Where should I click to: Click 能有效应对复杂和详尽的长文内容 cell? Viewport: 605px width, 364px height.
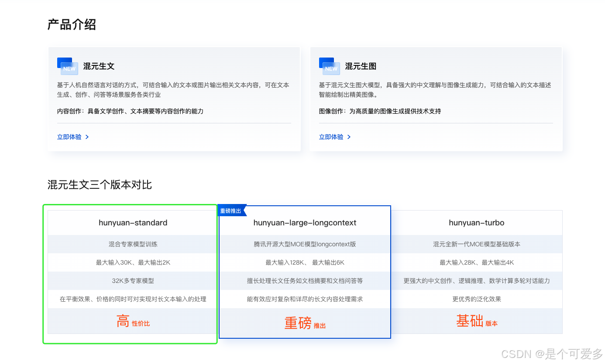[x=305, y=299]
